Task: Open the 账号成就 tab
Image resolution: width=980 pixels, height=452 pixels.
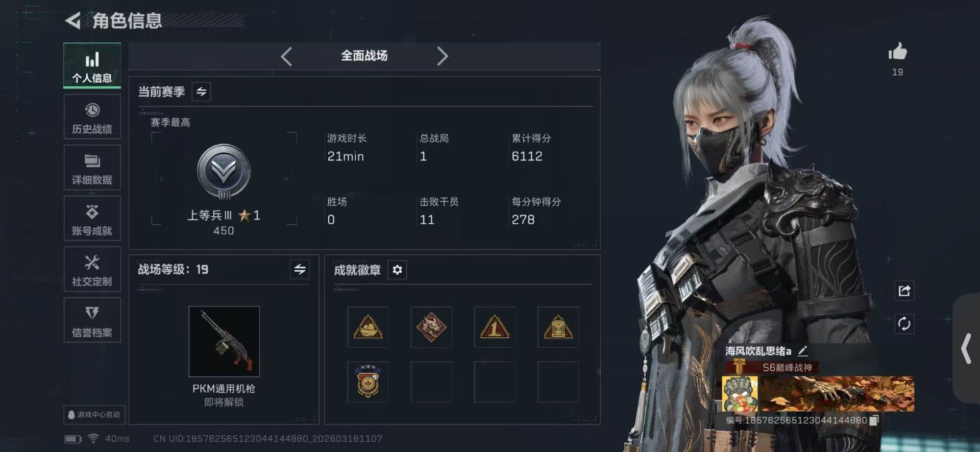Action: pos(92,219)
